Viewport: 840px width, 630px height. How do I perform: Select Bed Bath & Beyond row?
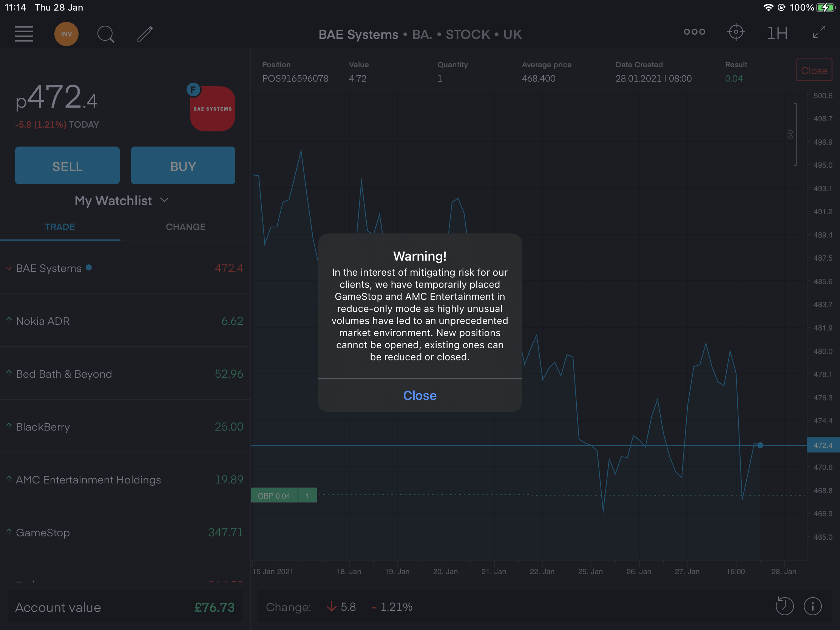tap(125, 374)
